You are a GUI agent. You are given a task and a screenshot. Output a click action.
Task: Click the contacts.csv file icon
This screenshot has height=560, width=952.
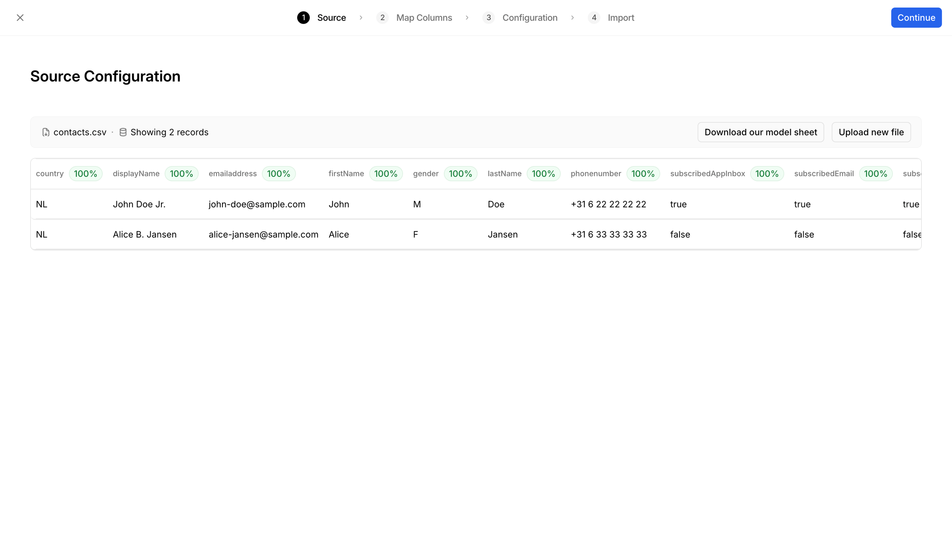tap(46, 132)
